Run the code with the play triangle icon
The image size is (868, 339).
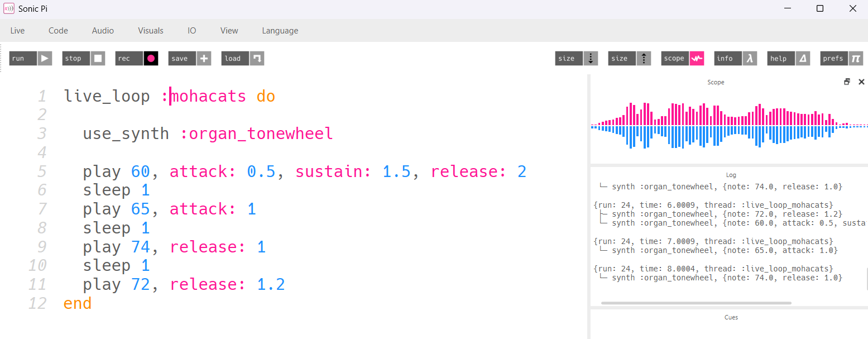(44, 58)
